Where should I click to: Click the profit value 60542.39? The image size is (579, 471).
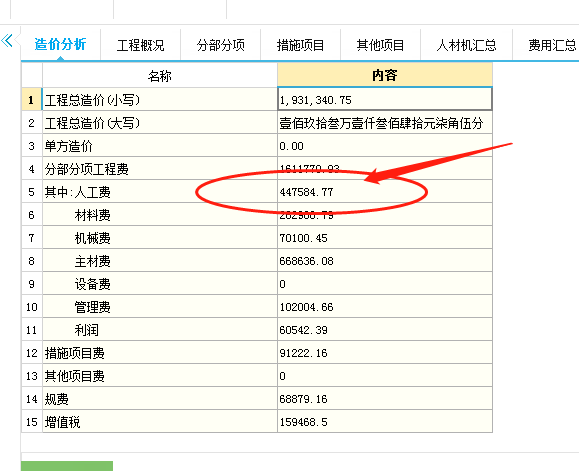pyautogui.click(x=385, y=330)
